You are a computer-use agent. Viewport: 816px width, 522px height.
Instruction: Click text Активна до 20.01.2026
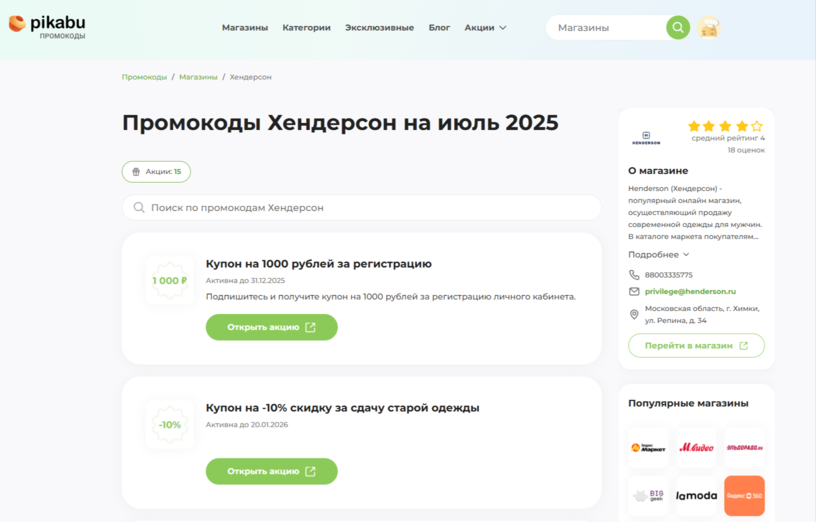247,425
